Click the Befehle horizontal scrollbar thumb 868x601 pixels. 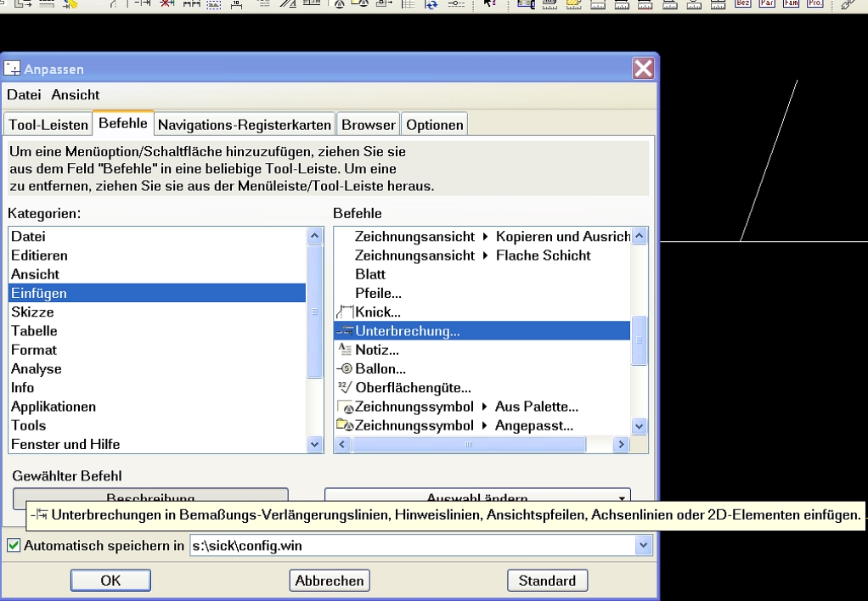click(469, 444)
